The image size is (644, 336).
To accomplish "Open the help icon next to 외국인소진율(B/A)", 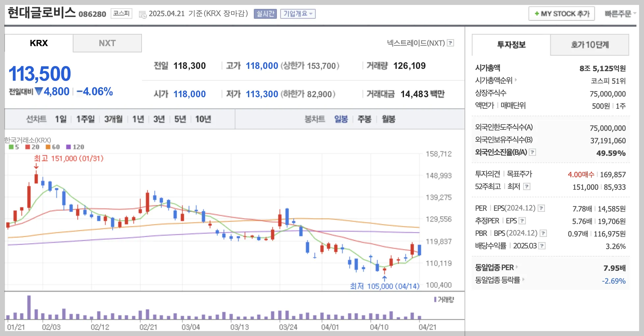I will tap(532, 152).
